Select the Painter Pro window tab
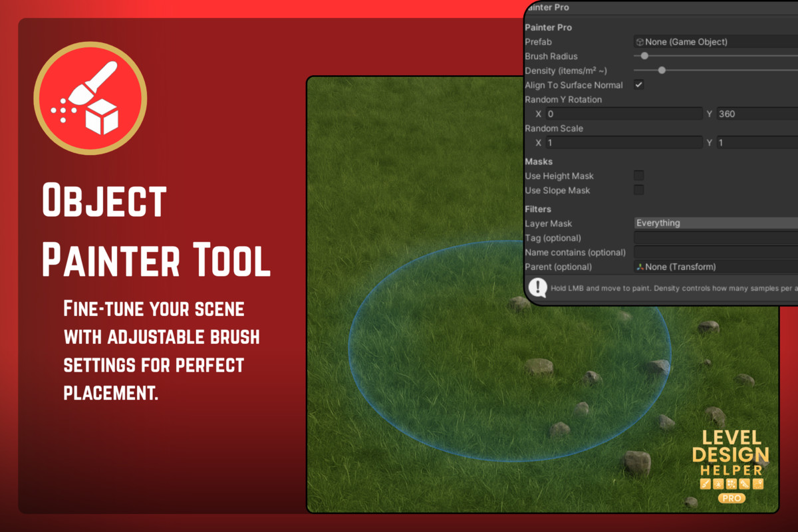 [545, 7]
